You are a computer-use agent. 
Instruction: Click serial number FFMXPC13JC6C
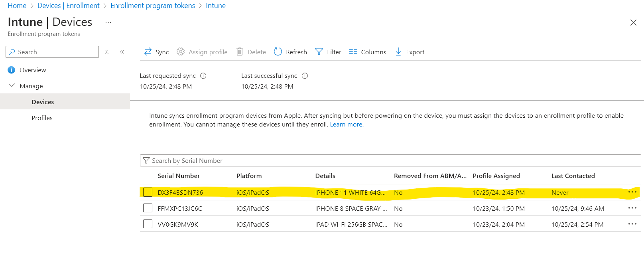[180, 208]
